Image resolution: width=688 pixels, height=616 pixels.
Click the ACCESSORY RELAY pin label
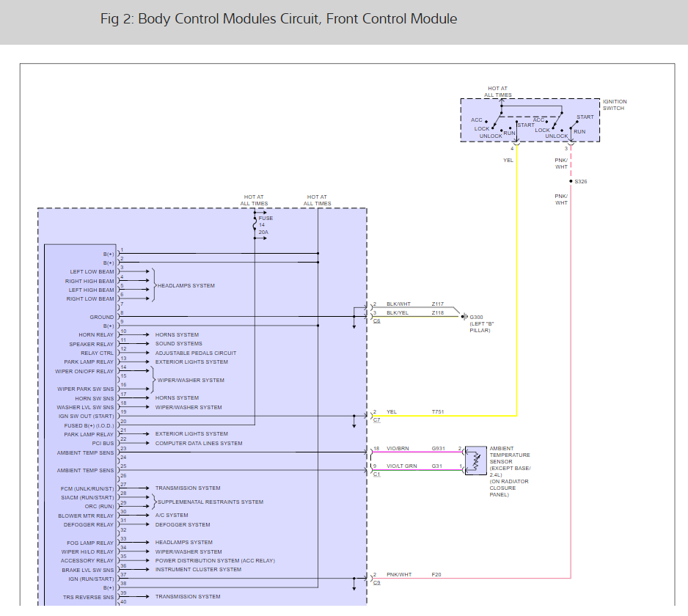pyautogui.click(x=87, y=561)
